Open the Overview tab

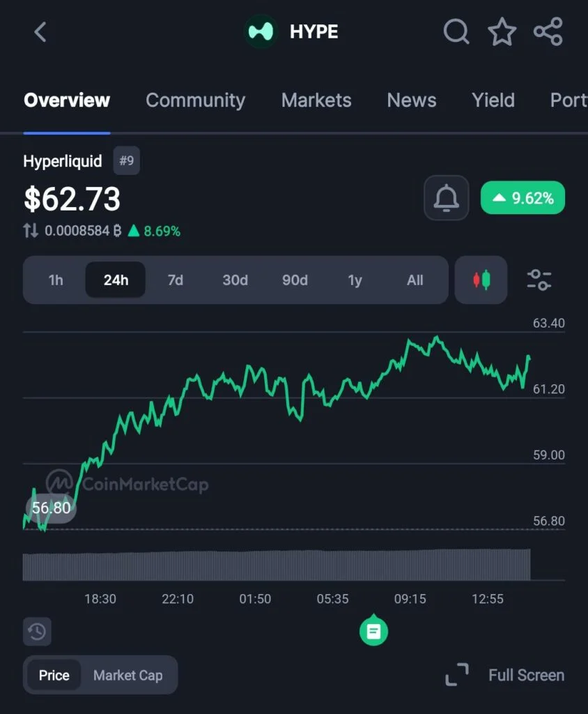point(67,100)
